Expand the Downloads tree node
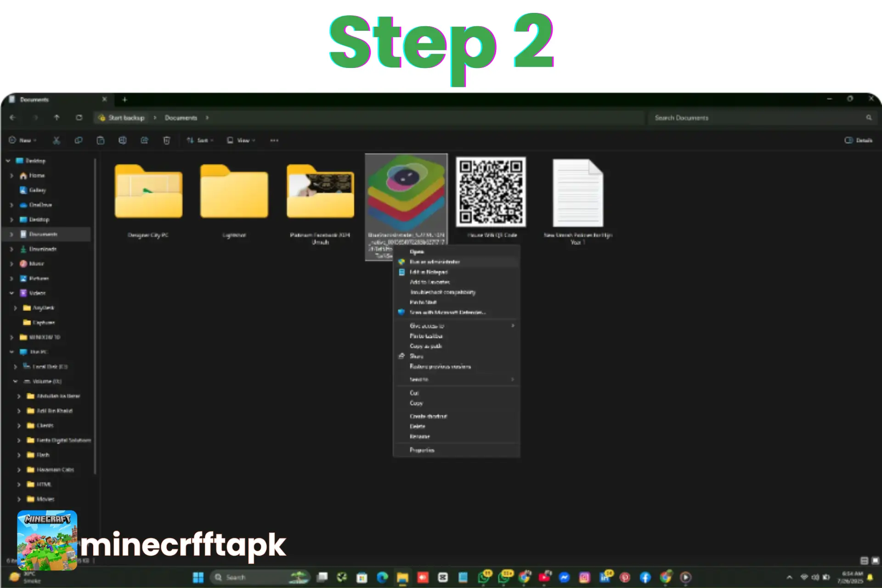The width and height of the screenshot is (882, 588). click(11, 249)
